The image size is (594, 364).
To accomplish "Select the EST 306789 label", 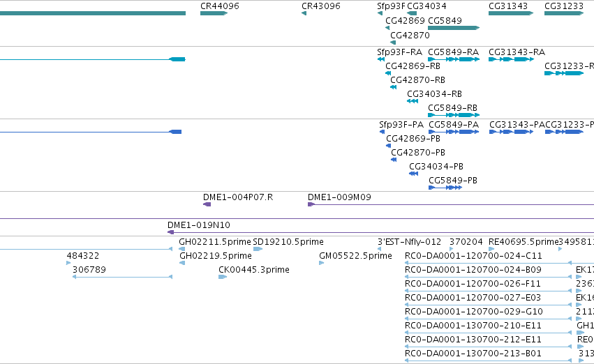I will [x=89, y=270].
